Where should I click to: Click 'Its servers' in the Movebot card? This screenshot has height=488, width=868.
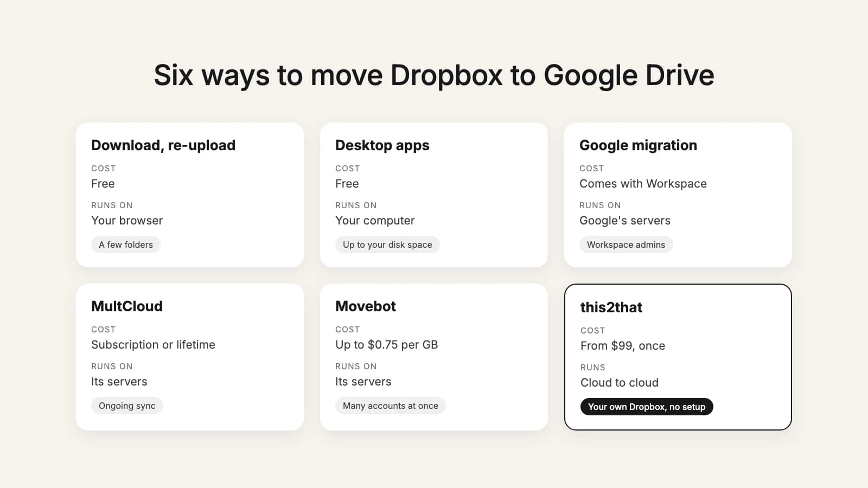363,382
